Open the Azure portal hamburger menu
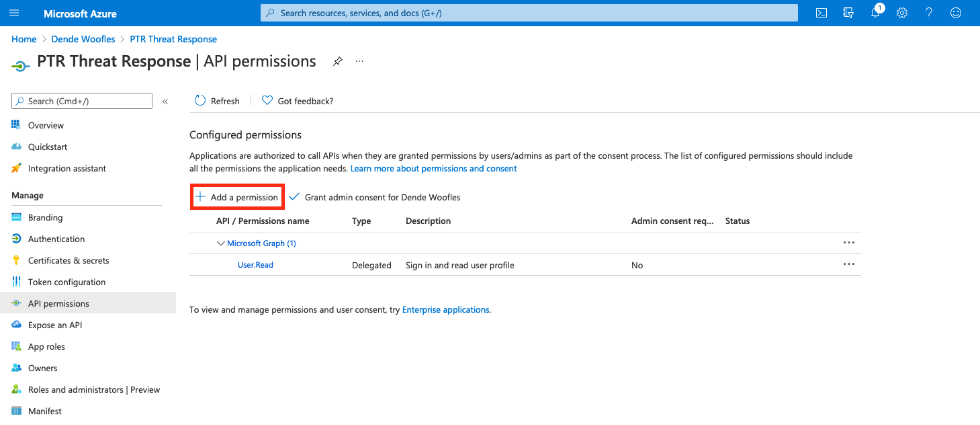 click(x=15, y=13)
